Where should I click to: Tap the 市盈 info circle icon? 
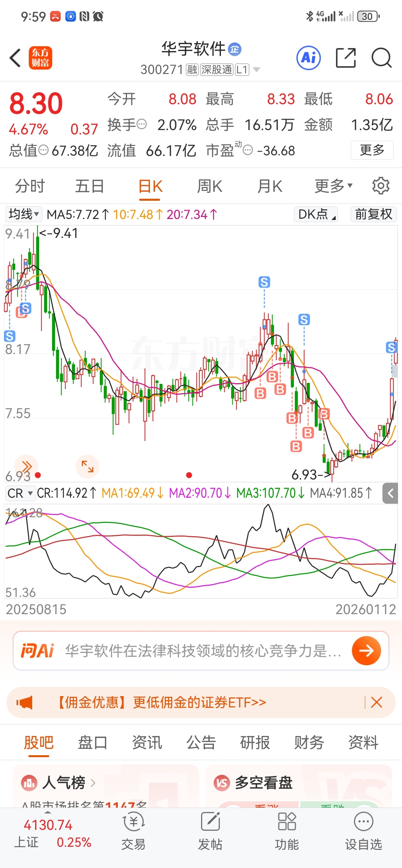pyautogui.click(x=248, y=150)
